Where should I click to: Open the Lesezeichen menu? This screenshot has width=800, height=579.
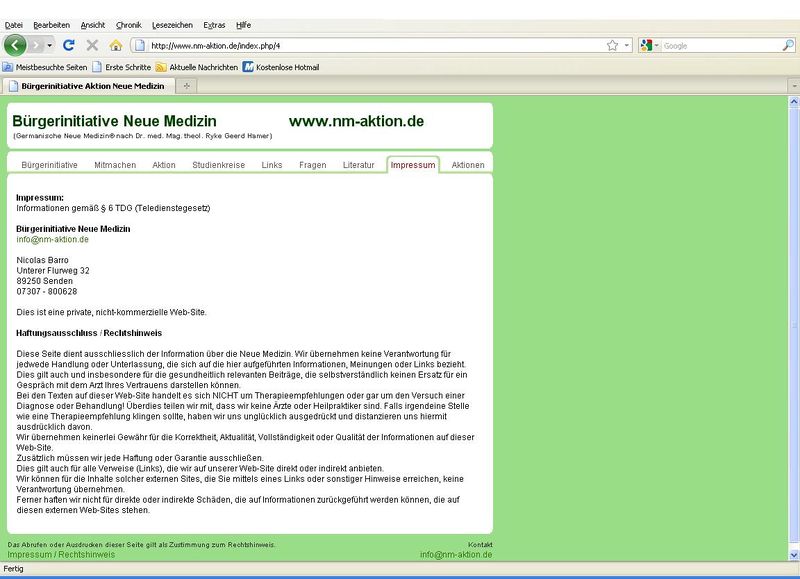click(174, 24)
